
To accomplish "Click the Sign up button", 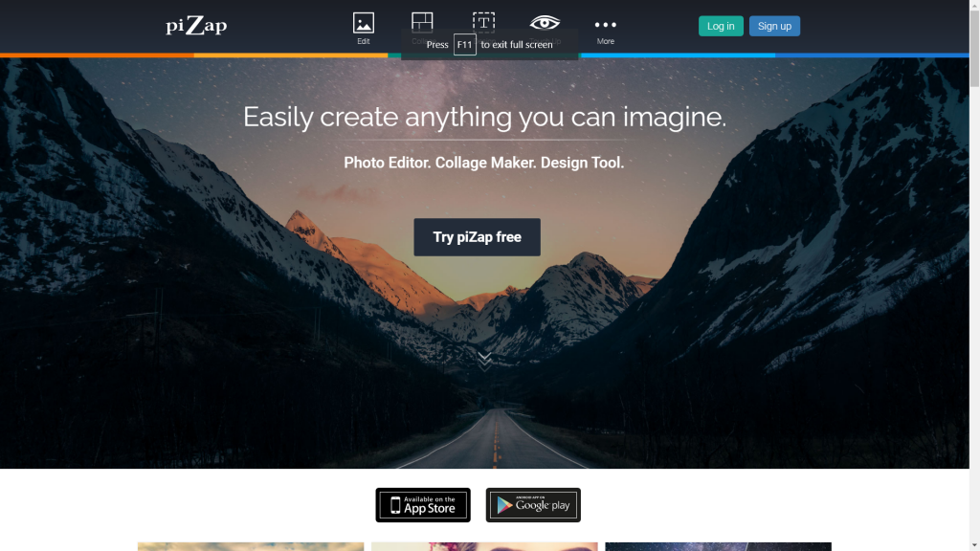I will (774, 26).
